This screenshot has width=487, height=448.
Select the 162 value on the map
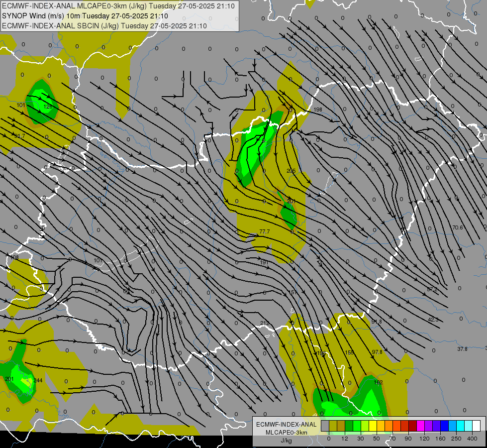tap(378, 382)
